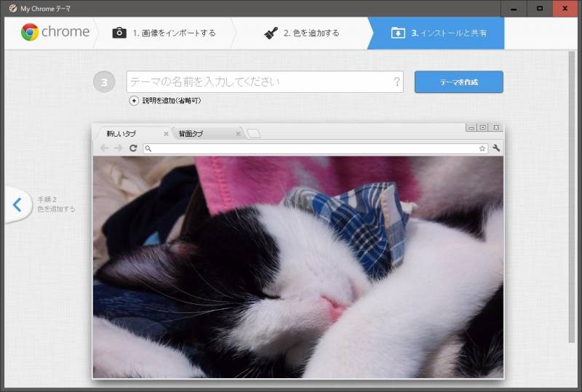Click the vertical scrollbar on the right

571,197
